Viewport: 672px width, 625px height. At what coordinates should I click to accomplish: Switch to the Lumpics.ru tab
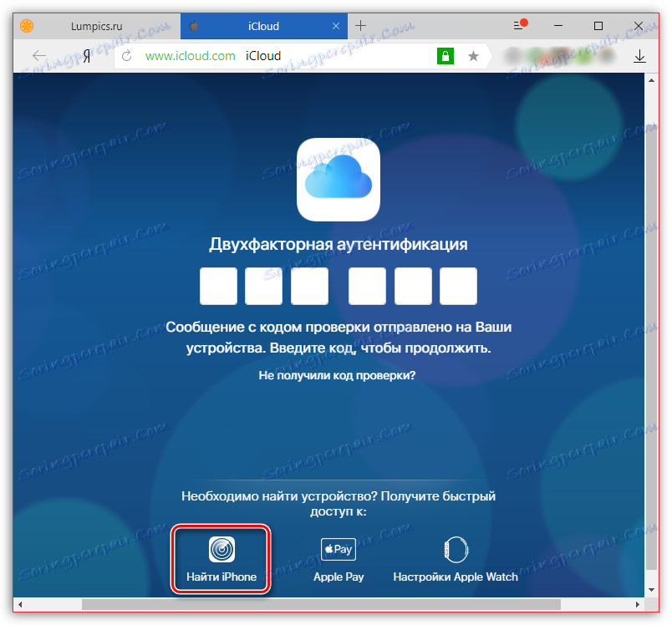click(96, 26)
